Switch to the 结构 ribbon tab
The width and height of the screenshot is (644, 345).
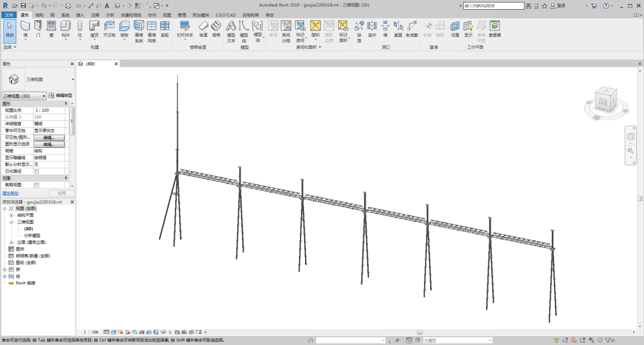click(x=40, y=15)
